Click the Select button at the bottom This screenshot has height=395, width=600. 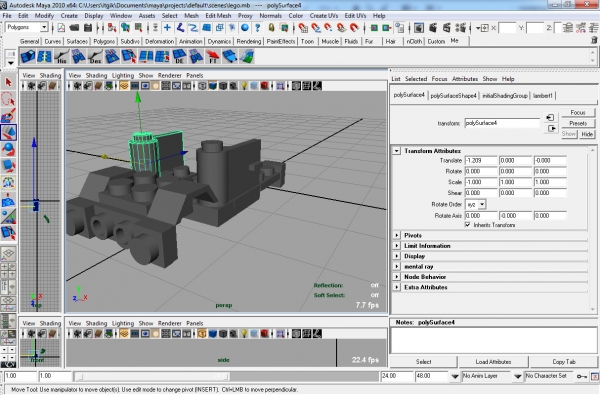click(424, 362)
